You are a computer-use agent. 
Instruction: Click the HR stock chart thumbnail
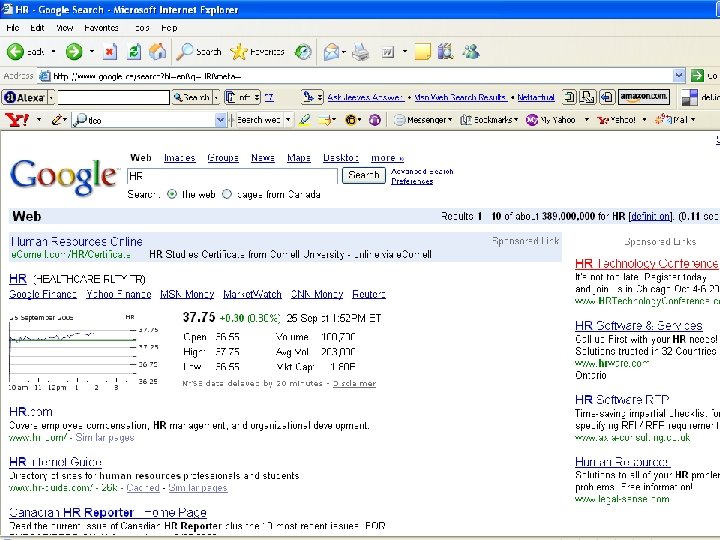click(84, 352)
